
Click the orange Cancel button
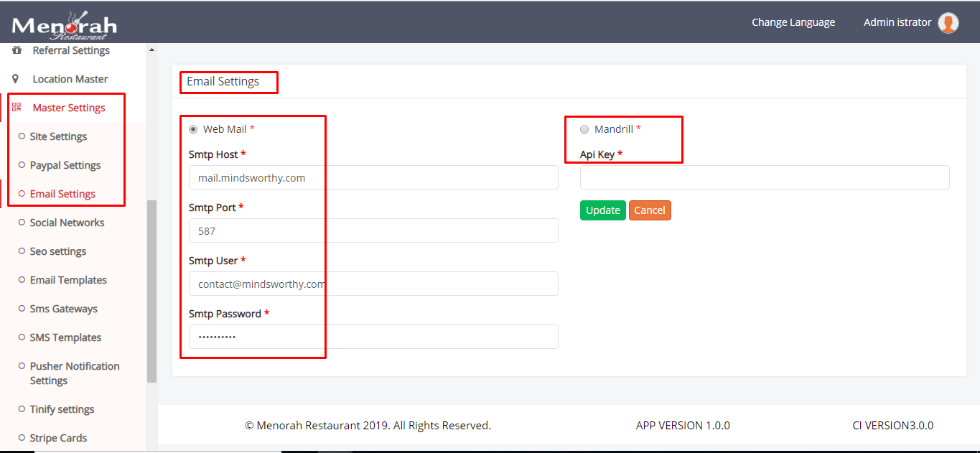tap(649, 210)
